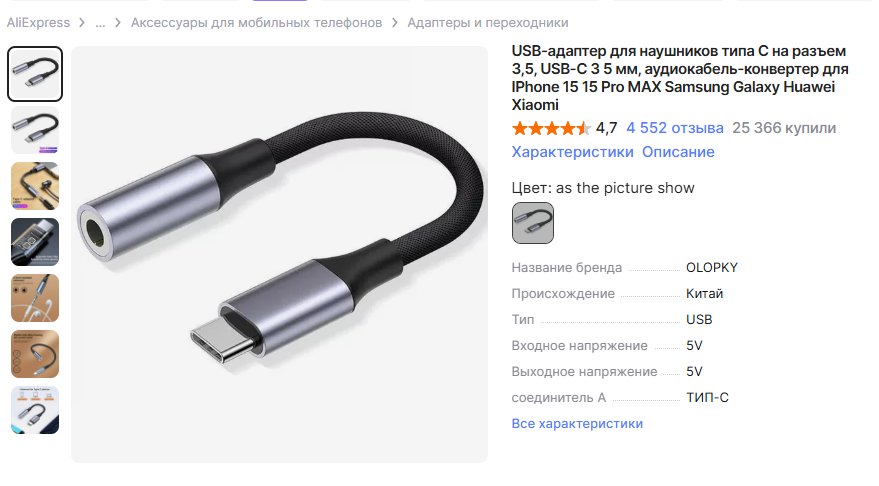Click the AliExpress breadcrumb link

point(38,23)
